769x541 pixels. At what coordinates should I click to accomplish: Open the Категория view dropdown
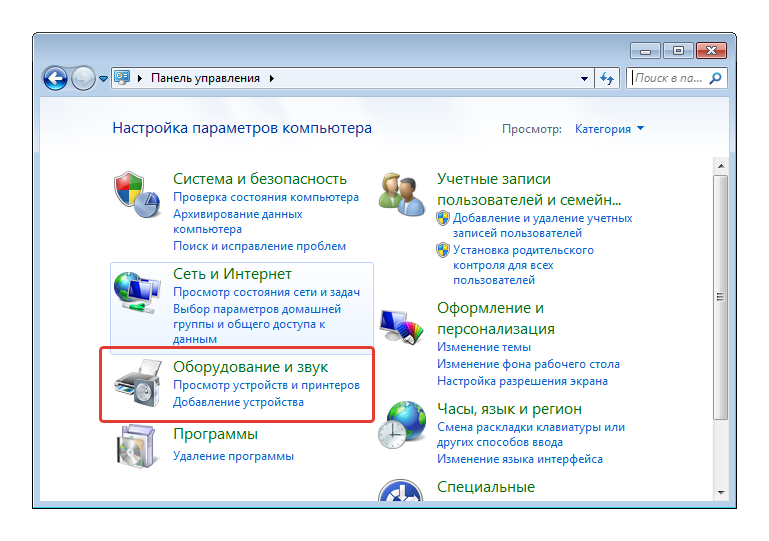tap(609, 129)
